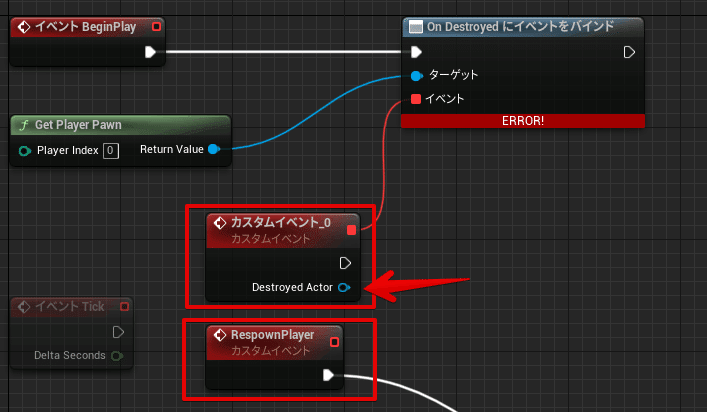Click the blue ターゲット input pin
Image resolution: width=707 pixels, height=412 pixels.
[x=417, y=75]
